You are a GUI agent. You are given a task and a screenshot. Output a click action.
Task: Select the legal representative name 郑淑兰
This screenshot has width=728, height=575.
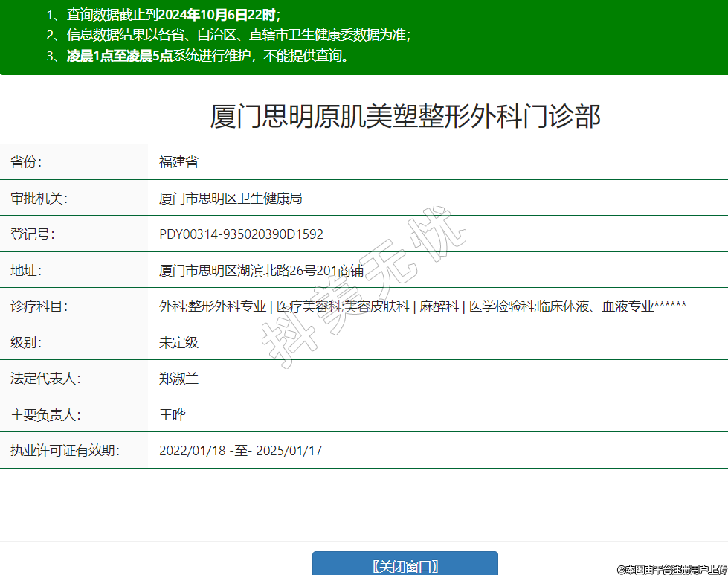(178, 379)
